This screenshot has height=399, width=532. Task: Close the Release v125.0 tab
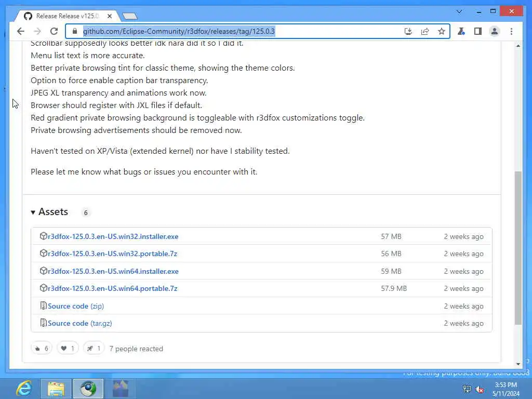(110, 16)
